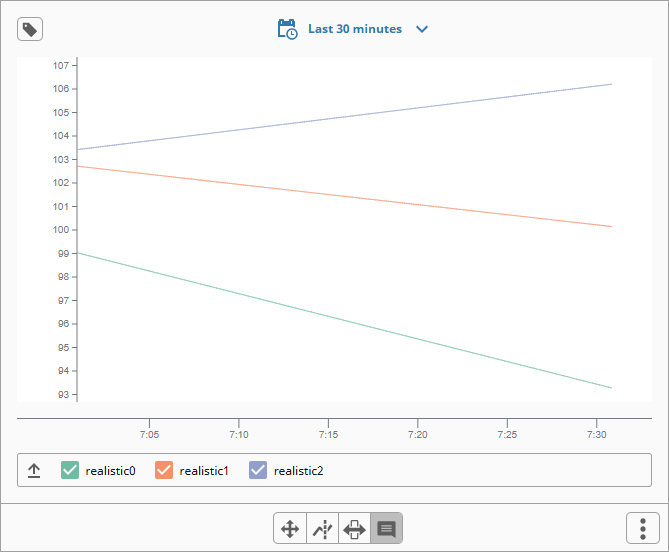Click the purple realistic2 trend line
Screen dimensions: 669x552
[x=344, y=117]
